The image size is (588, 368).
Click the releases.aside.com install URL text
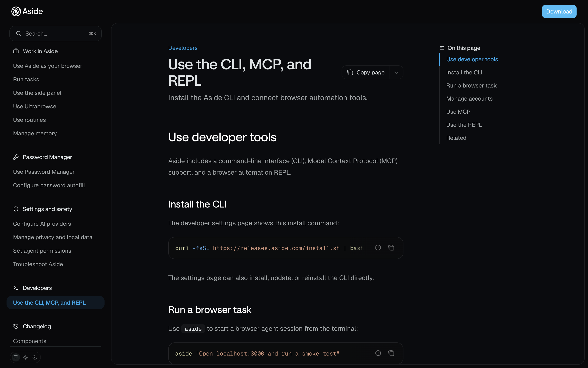pos(276,248)
